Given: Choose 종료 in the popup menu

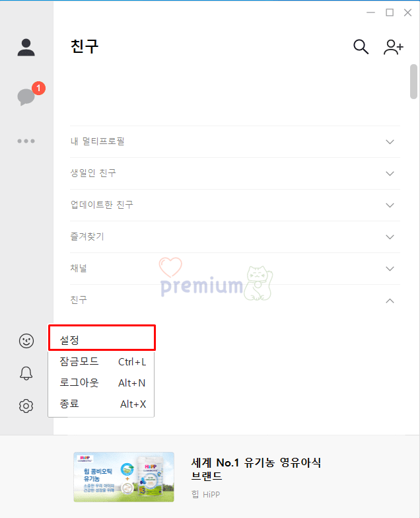Looking at the screenshot, I should coord(102,404).
